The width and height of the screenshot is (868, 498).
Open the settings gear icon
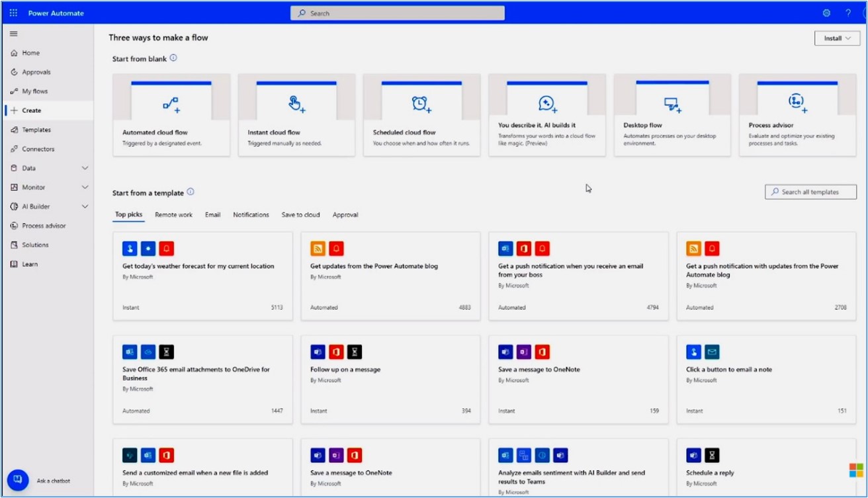[x=826, y=13]
